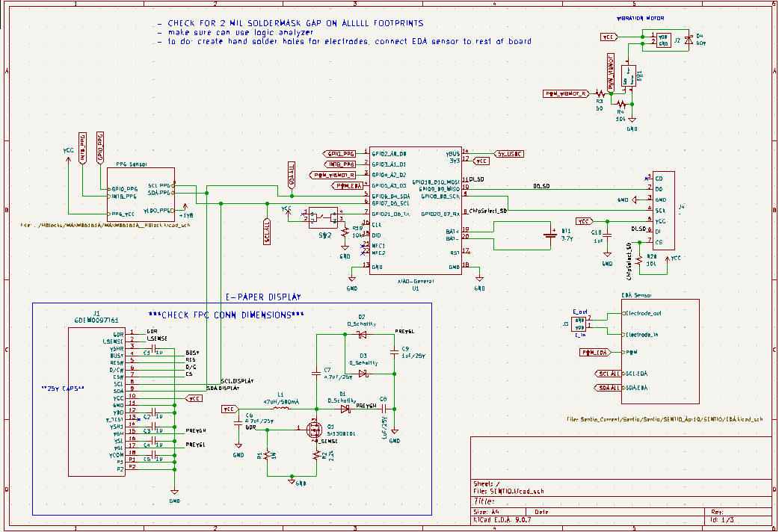Image resolution: width=779 pixels, height=532 pixels.
Task: Select resistor R3 in the vibration motor circuit
Action: 600,93
